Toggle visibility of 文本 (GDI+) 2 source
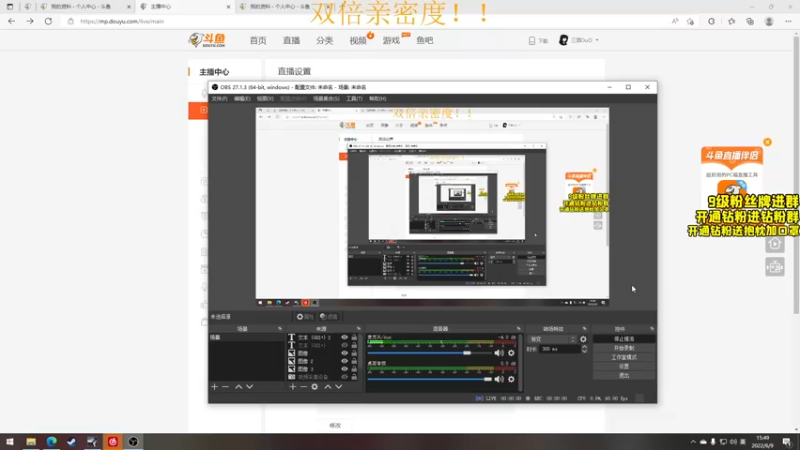Screen dimensions: 800x450 pyautogui.click(x=344, y=337)
